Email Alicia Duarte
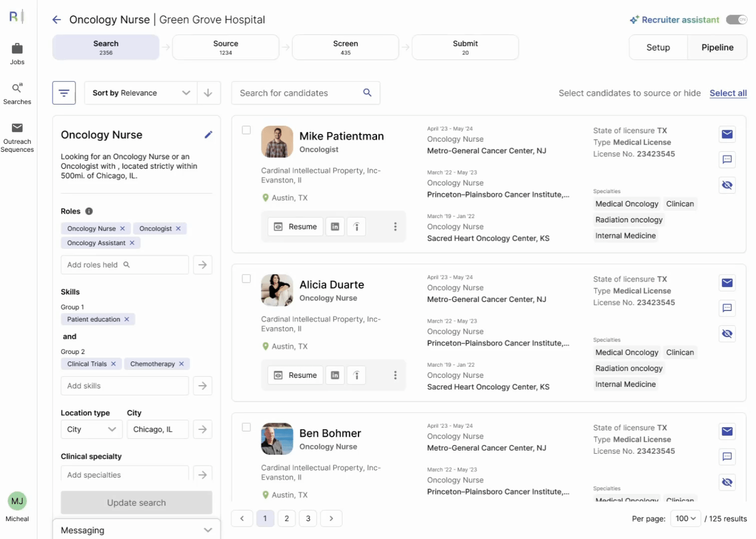Viewport: 756px width, 539px height. [727, 283]
